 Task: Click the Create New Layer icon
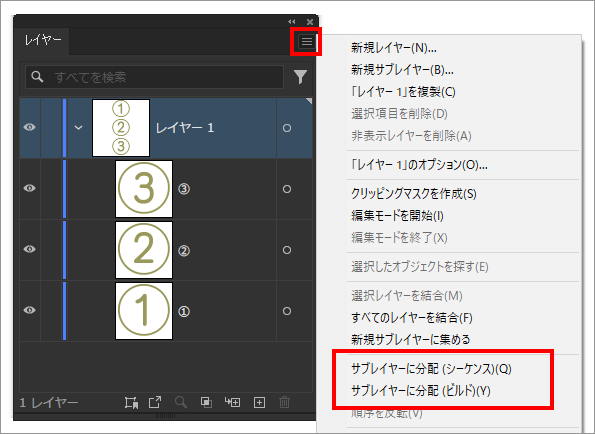pyautogui.click(x=259, y=402)
